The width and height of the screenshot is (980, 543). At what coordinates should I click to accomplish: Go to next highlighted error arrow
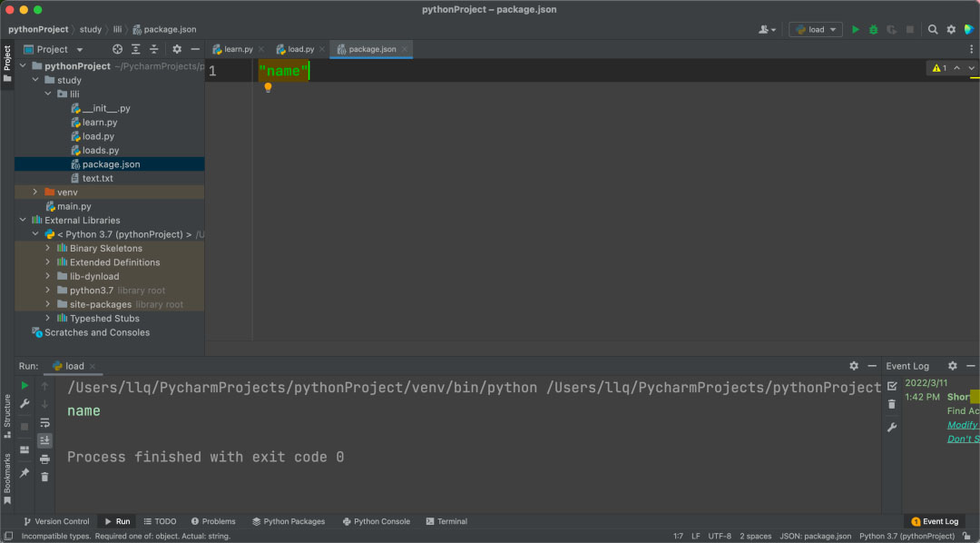[971, 68]
